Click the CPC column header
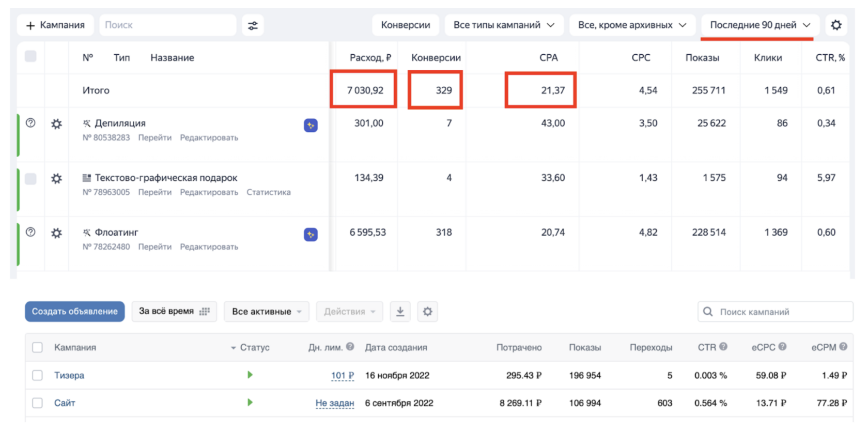This screenshot has width=868, height=432. [x=641, y=57]
